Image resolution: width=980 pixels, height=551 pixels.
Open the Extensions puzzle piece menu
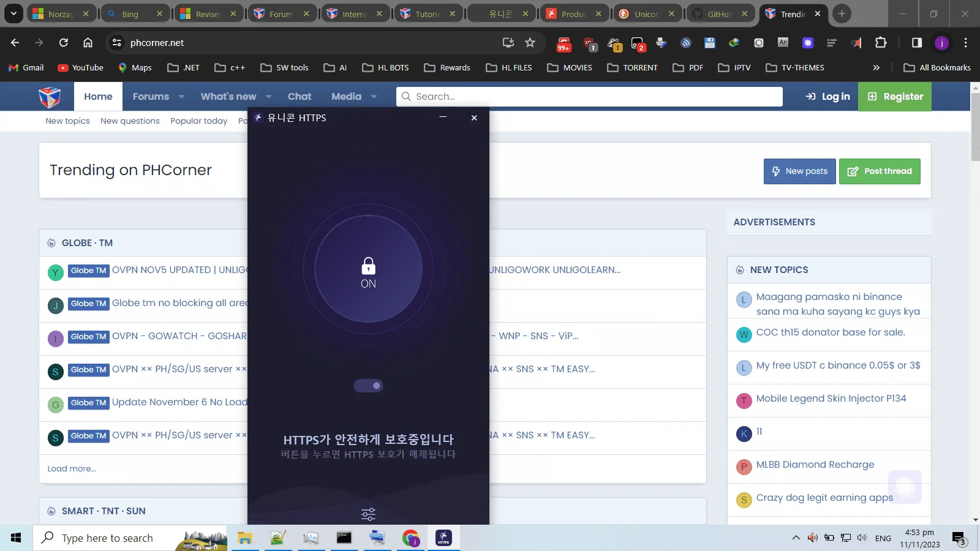(x=881, y=42)
